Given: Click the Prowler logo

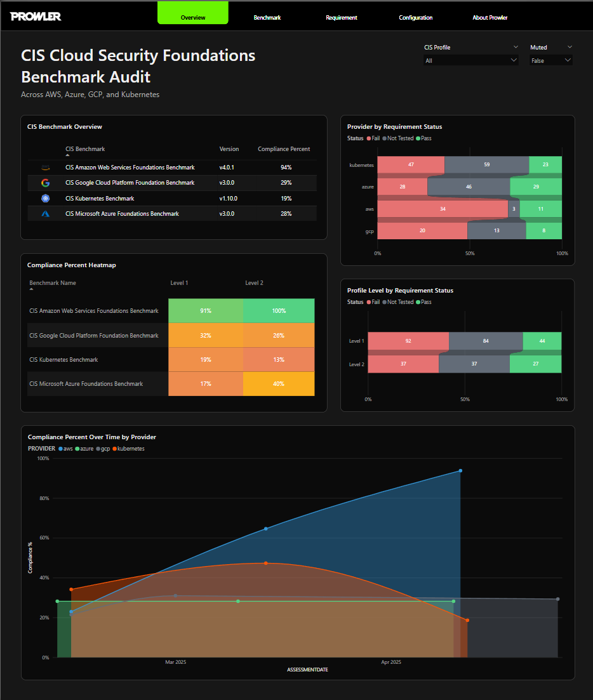Looking at the screenshot, I should pyautogui.click(x=36, y=17).
